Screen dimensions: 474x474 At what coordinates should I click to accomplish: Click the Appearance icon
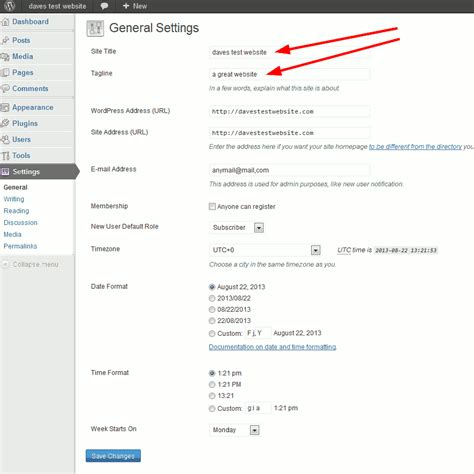point(5,108)
